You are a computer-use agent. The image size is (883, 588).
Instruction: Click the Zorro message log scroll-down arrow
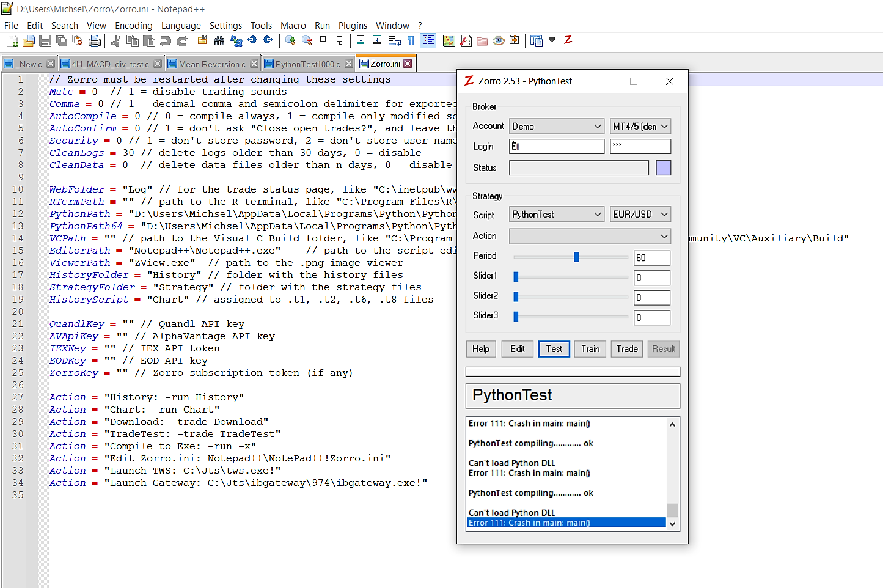[x=672, y=524]
